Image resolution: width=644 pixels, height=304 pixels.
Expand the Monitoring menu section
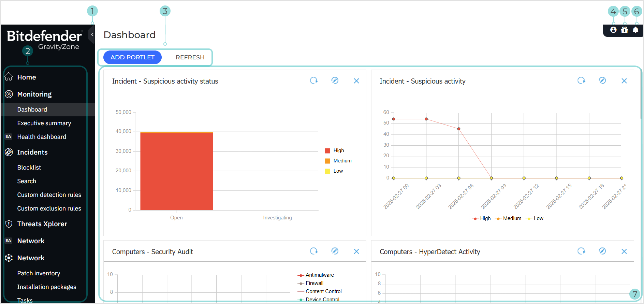click(x=34, y=94)
